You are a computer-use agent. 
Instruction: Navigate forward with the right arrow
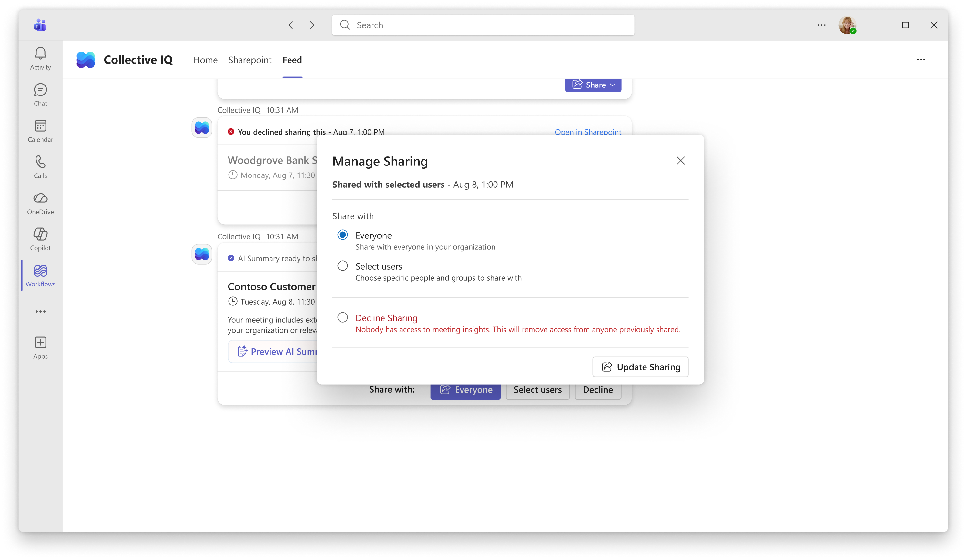tap(312, 25)
